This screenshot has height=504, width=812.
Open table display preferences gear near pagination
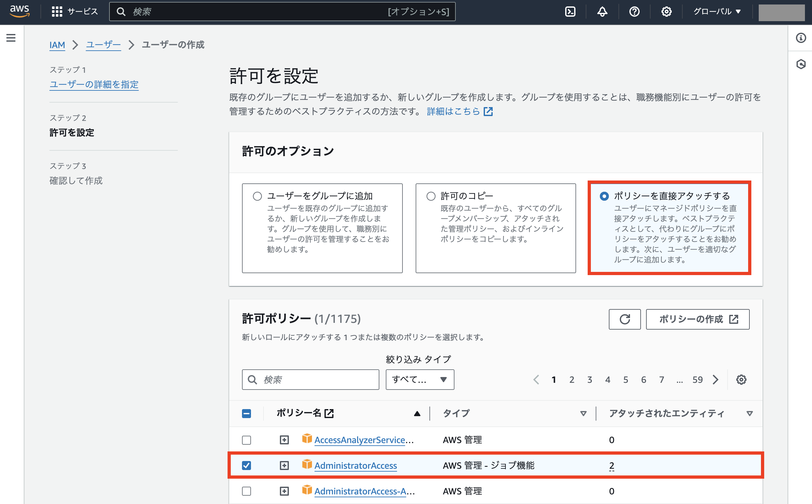point(741,379)
